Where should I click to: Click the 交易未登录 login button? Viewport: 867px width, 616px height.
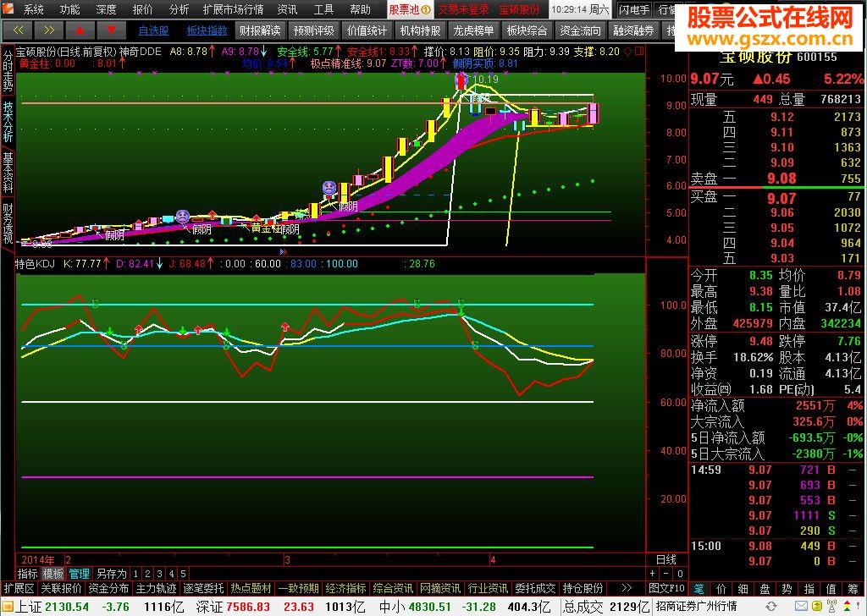click(x=463, y=9)
